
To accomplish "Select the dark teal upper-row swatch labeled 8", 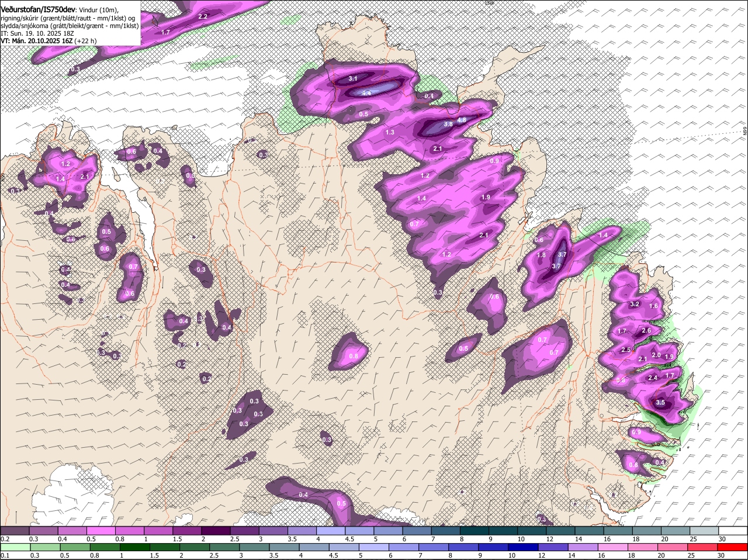I will [475, 531].
